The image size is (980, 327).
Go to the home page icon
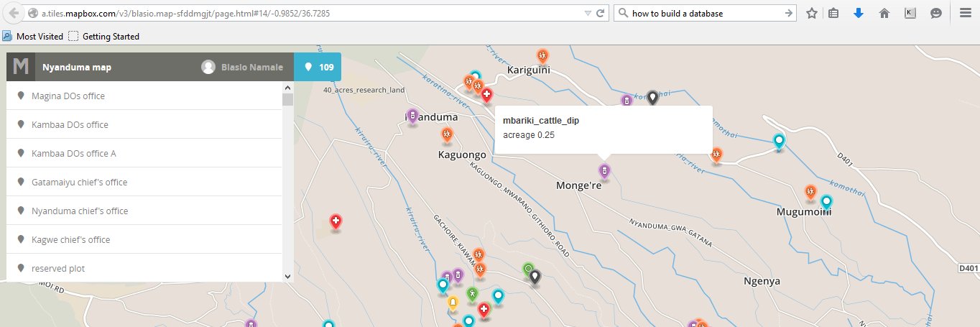(x=884, y=13)
